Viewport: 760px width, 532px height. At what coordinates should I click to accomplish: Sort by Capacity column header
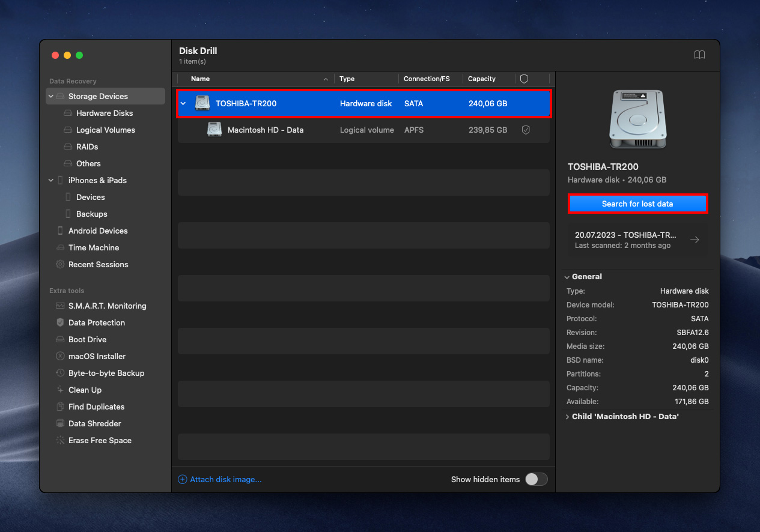coord(482,79)
